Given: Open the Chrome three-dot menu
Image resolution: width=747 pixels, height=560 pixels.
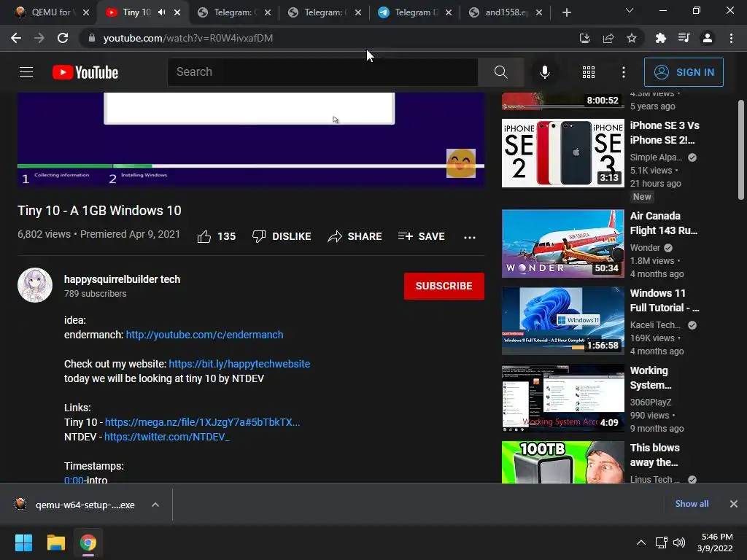Looking at the screenshot, I should click(731, 38).
